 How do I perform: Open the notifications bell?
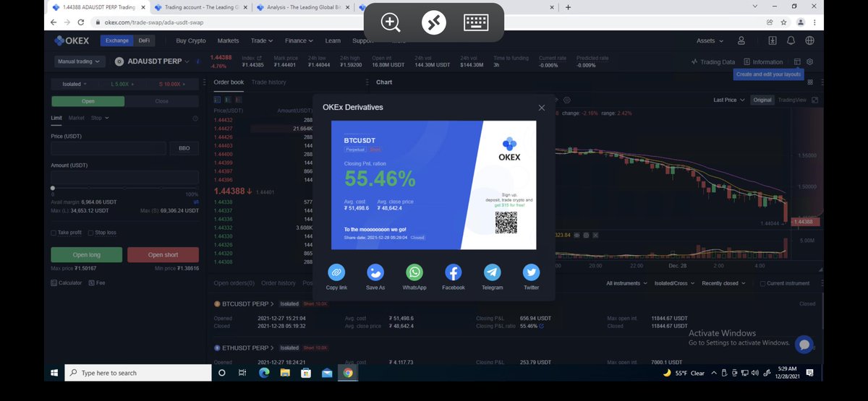tap(791, 40)
